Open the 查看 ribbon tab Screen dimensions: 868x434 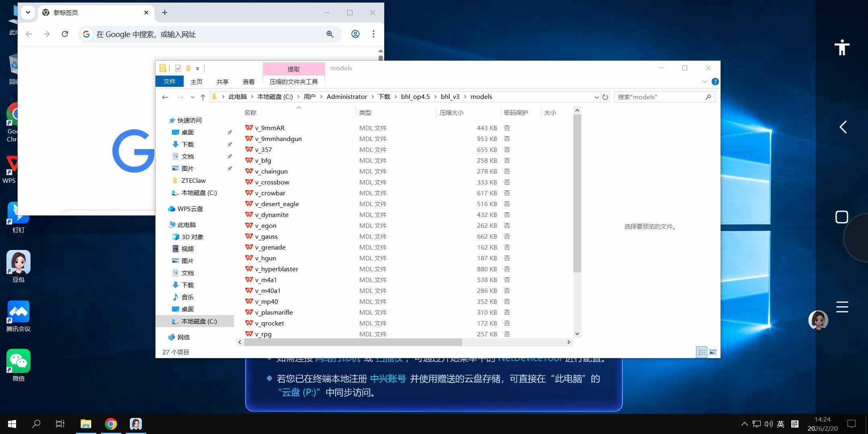[x=248, y=82]
